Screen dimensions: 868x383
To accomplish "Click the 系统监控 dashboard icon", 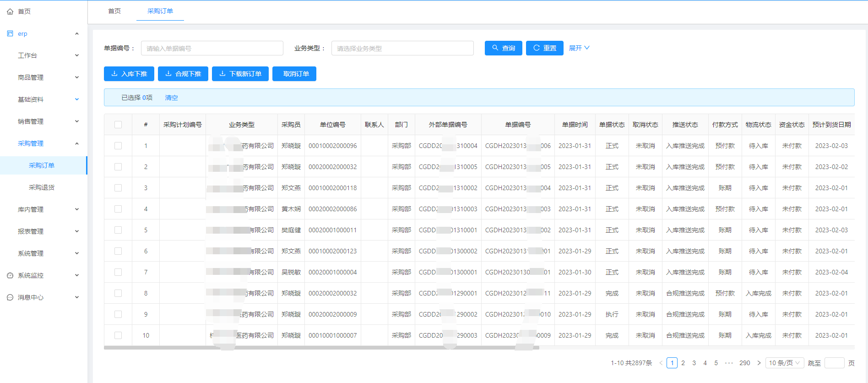I will coord(10,275).
